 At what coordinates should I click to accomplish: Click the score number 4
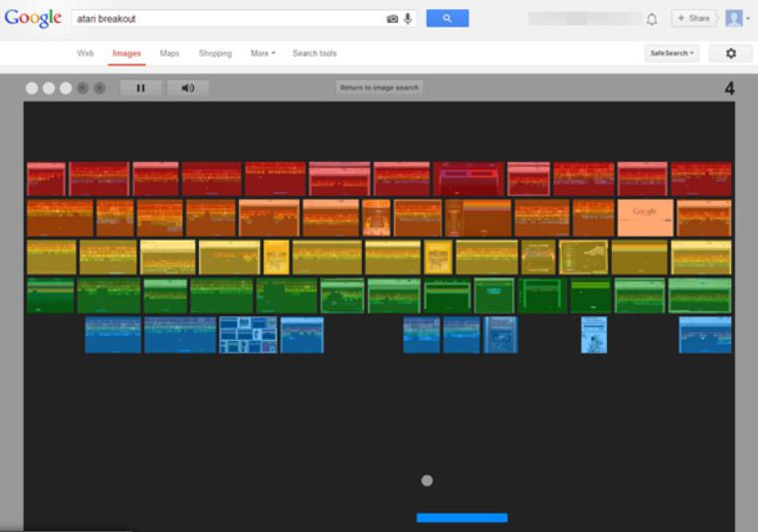[x=729, y=88]
